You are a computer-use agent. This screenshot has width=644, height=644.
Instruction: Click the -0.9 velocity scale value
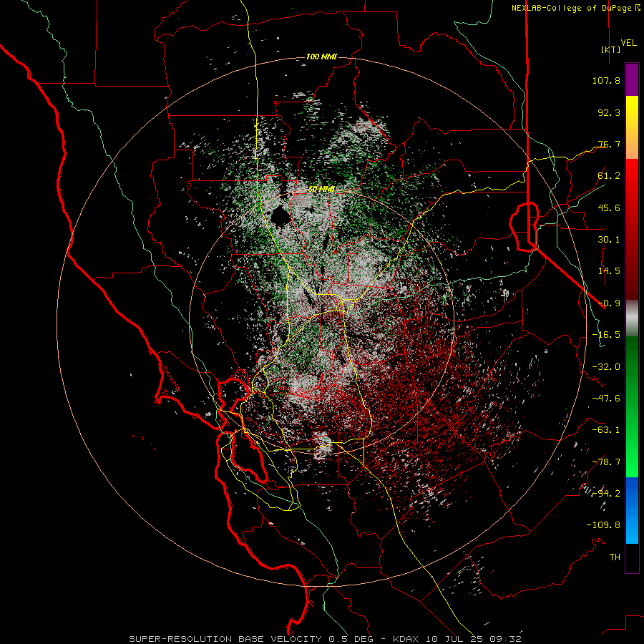pyautogui.click(x=609, y=303)
